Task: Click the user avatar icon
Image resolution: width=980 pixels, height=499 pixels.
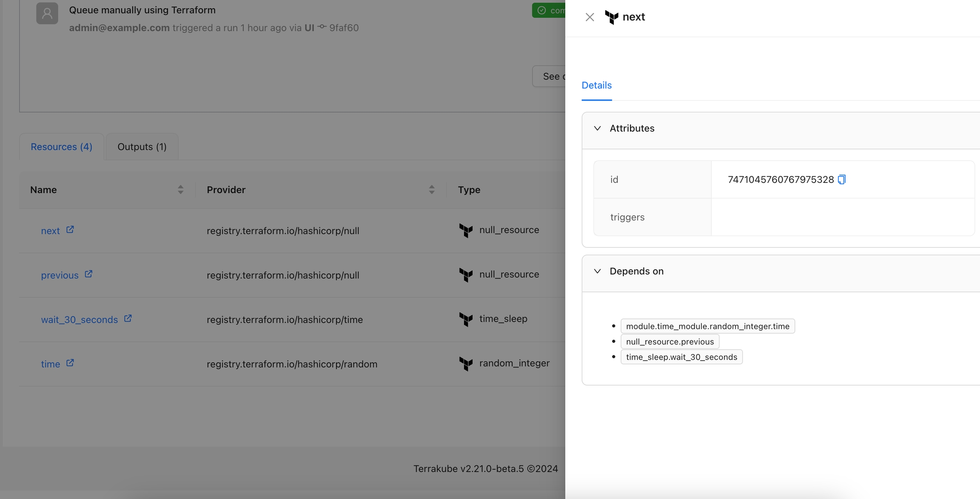Action: [x=47, y=13]
